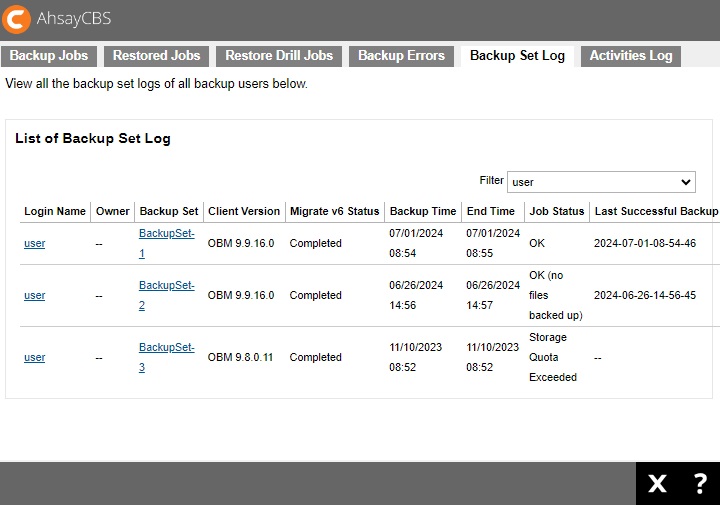Click the Login Name column header
Screen dimensions: 720x505
(x=55, y=211)
